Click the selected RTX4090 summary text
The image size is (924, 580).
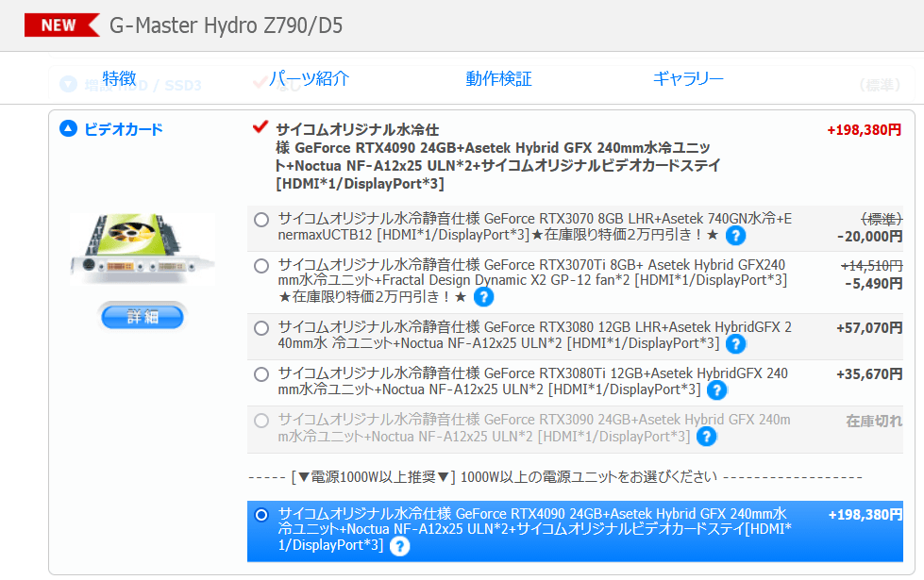click(x=498, y=156)
